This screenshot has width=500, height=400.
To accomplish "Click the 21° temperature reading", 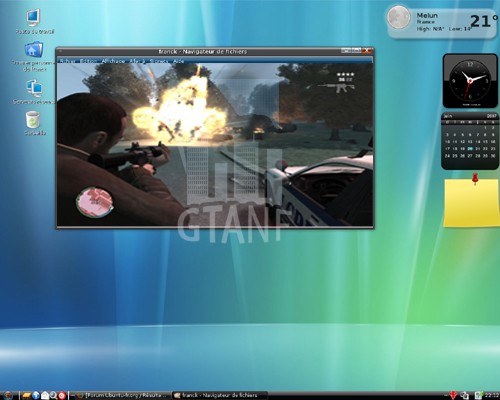I will pyautogui.click(x=484, y=21).
